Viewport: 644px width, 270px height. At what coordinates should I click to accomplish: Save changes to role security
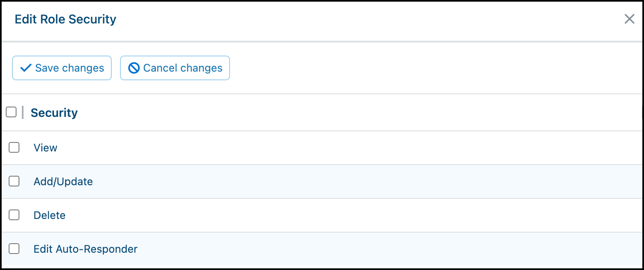point(62,68)
